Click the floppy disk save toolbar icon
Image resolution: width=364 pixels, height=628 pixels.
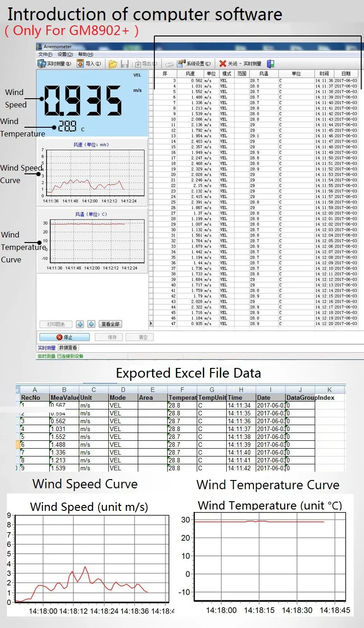125,64
